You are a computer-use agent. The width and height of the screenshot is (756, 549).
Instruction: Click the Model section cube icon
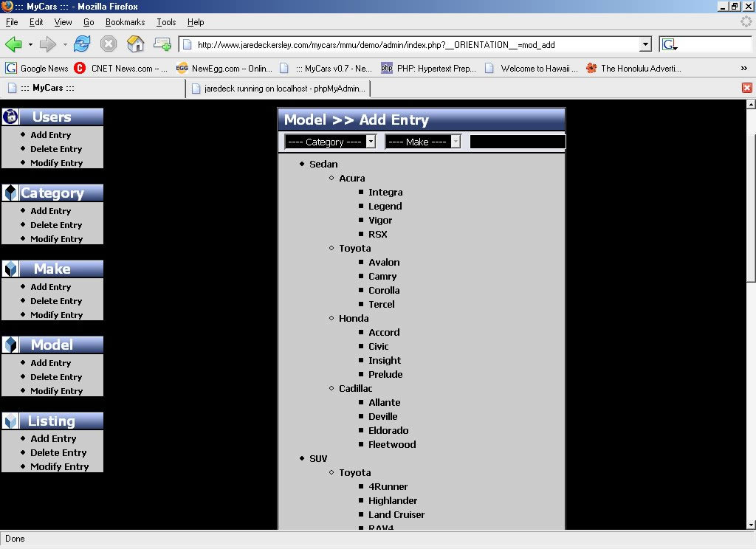[10, 345]
